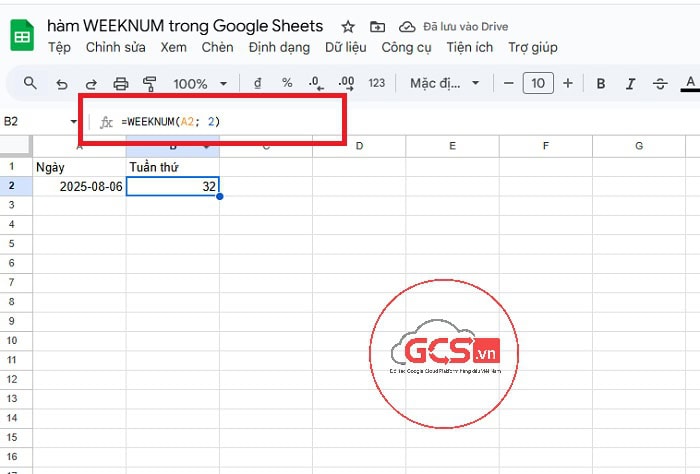Open the text color picker
This screenshot has width=700, height=474.
690,83
